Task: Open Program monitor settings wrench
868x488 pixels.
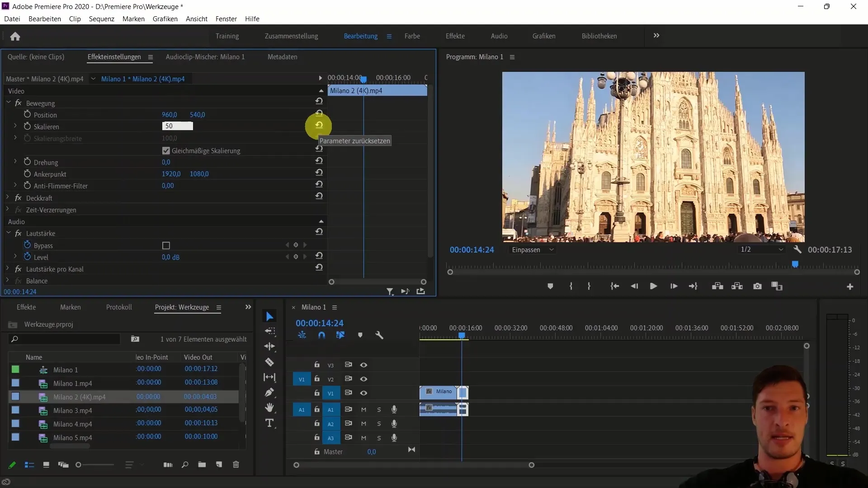Action: point(797,249)
